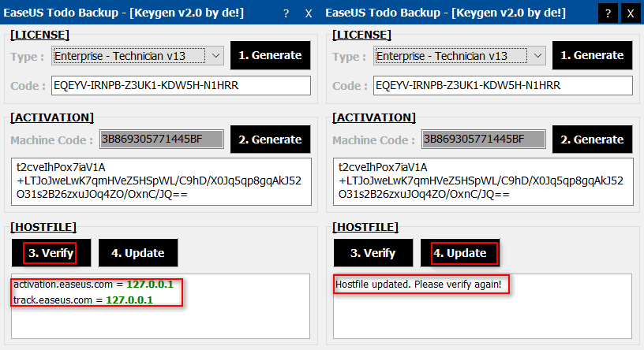Image resolution: width=644 pixels, height=350 pixels.
Task: Click the 2. Generate button in the right window
Action: (592, 140)
